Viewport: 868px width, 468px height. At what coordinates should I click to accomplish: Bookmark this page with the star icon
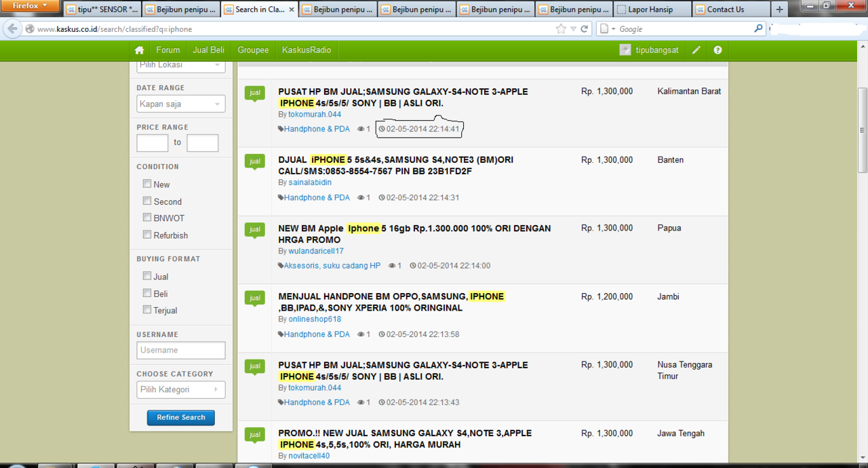(561, 29)
